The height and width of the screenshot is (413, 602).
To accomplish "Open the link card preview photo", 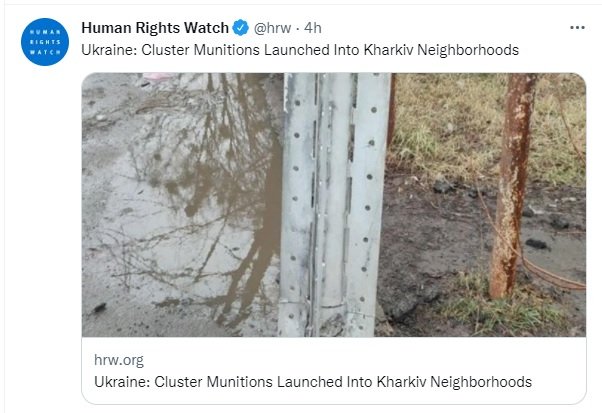I will click(334, 205).
